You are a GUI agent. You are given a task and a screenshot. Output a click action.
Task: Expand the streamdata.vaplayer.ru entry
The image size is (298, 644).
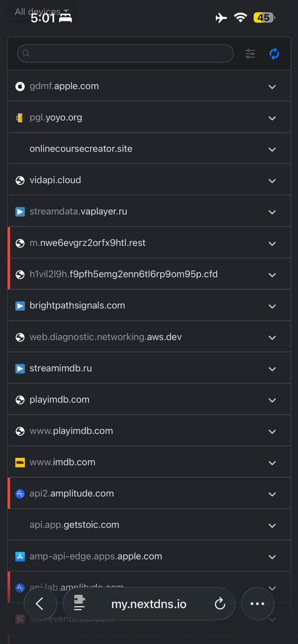tap(272, 212)
